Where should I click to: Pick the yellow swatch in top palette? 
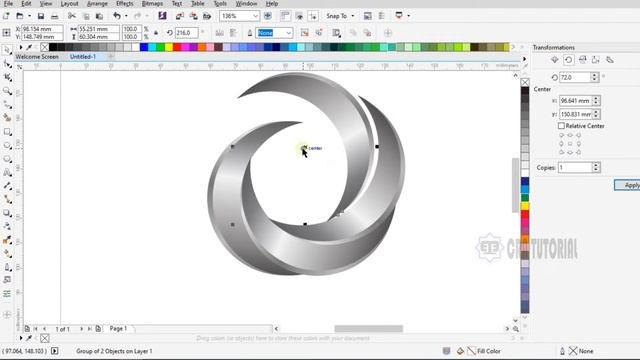click(169, 47)
